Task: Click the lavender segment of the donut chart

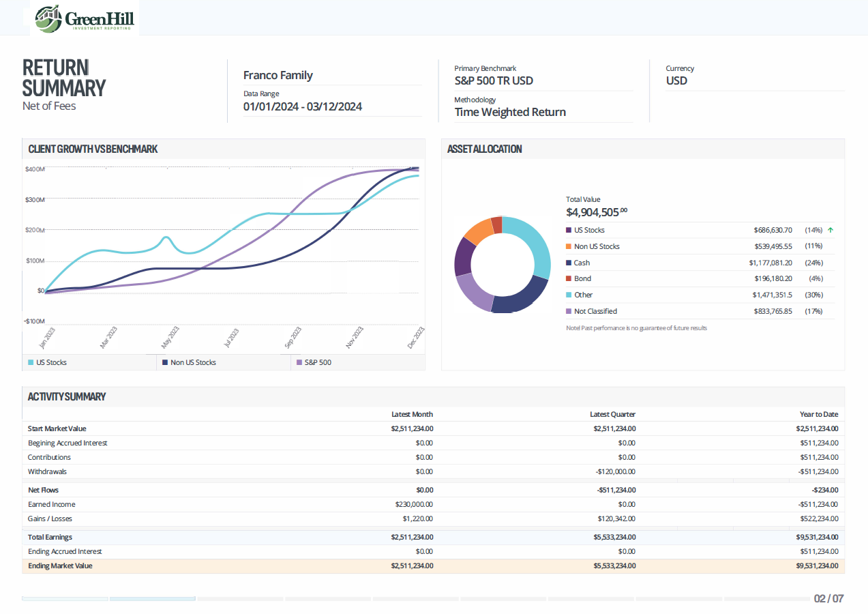Action: (x=474, y=293)
